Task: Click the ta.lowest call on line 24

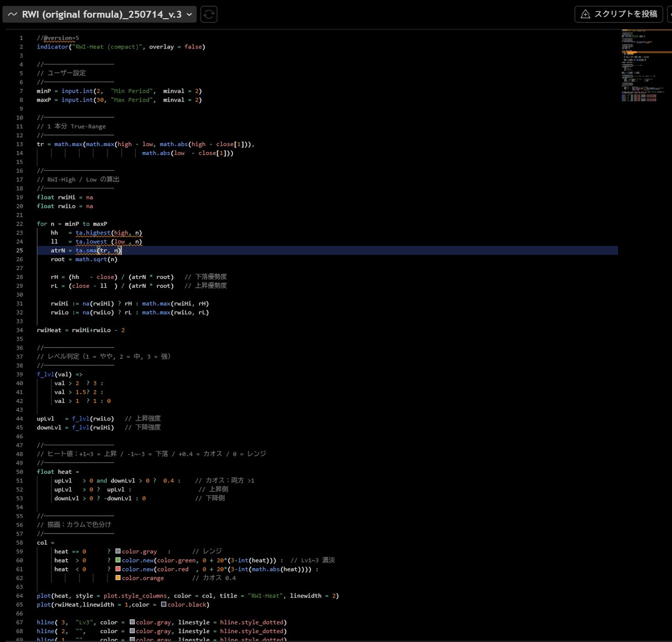Action: [x=109, y=241]
